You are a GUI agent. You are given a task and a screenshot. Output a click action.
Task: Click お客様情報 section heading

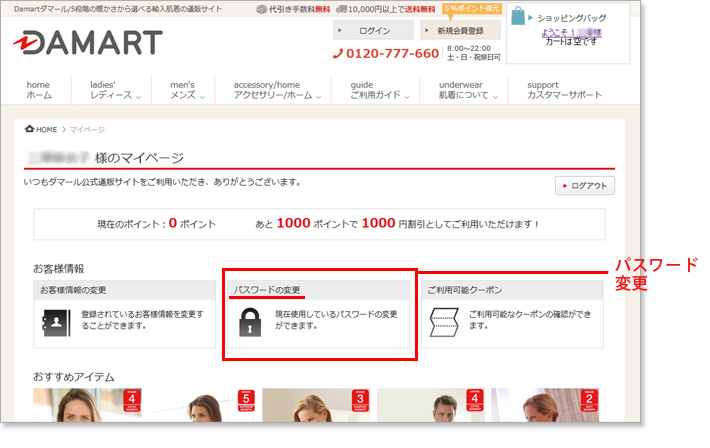pos(58,269)
